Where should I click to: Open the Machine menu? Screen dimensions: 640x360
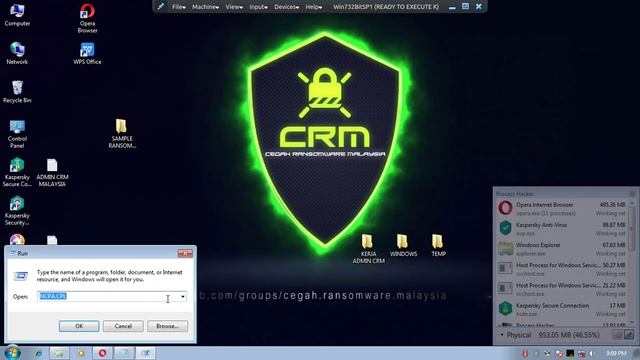205,7
